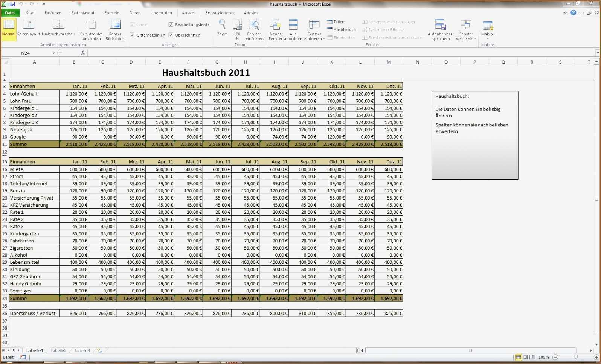Click Alle anordnen to arrange windows

293,25
